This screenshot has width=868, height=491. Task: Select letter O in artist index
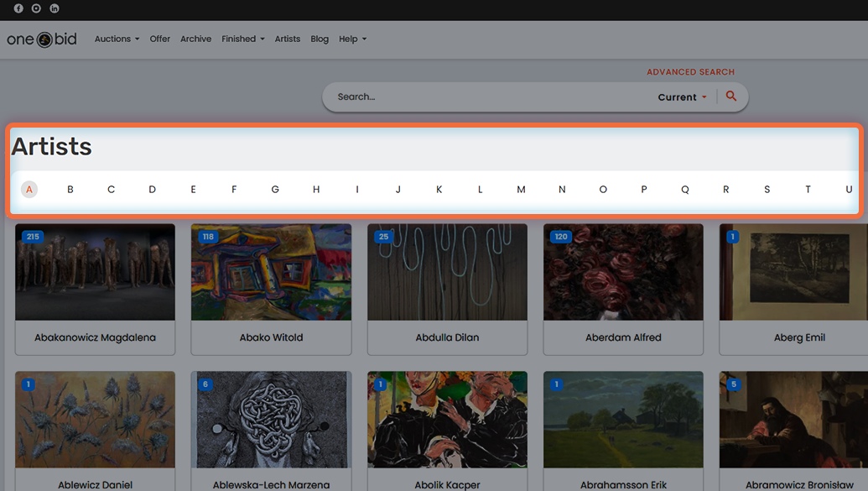click(603, 190)
